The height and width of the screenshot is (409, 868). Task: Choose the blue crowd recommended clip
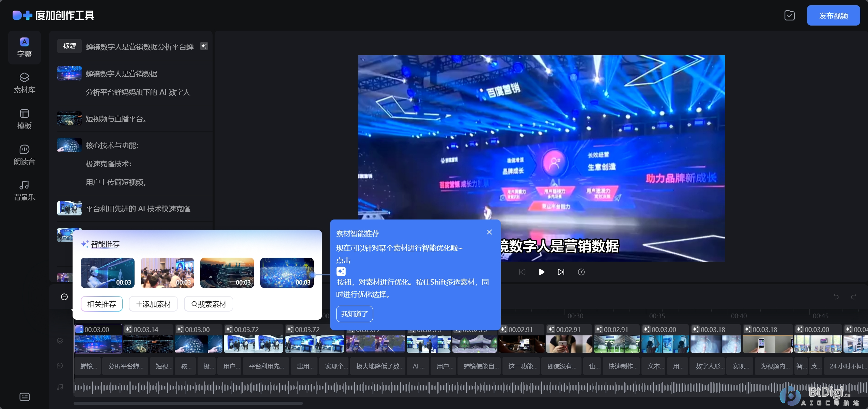tap(287, 273)
